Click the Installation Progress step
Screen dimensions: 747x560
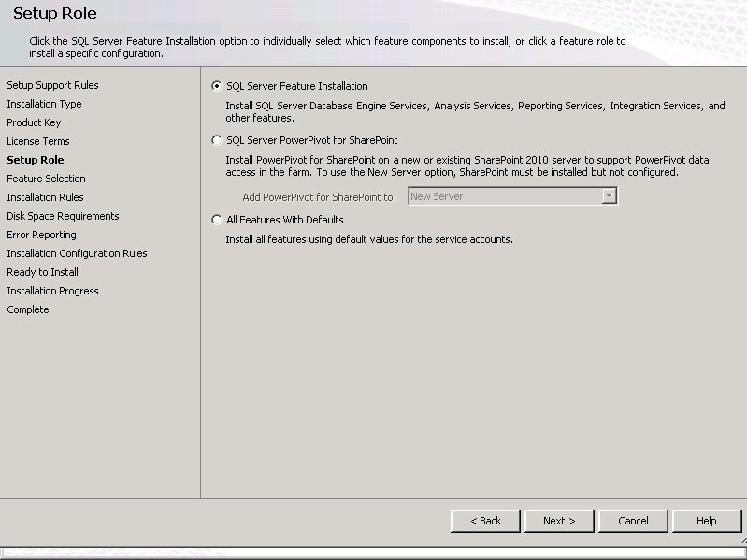52,291
